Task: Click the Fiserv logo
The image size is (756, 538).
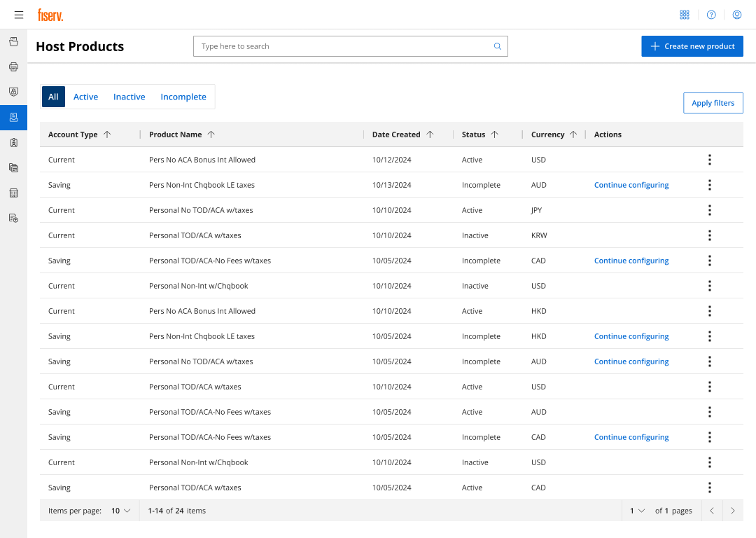Action: [50, 15]
